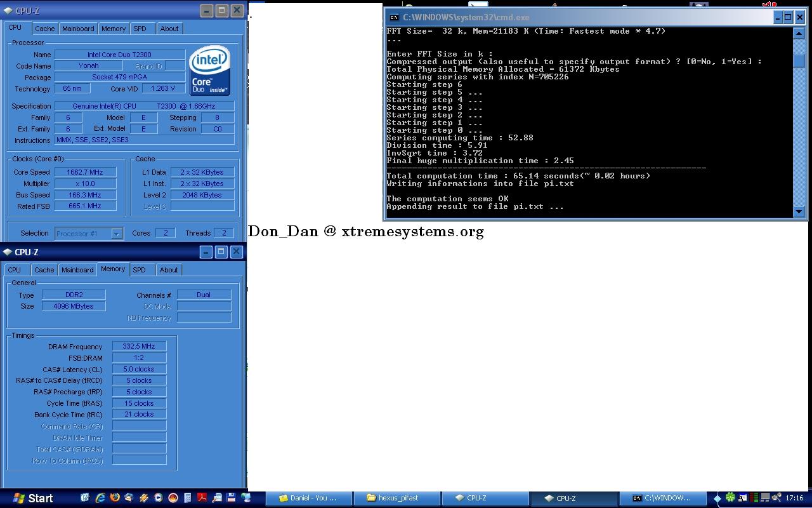Click cmd window scrollbar up arrow
Image resolution: width=812 pixels, height=508 pixels.
(x=799, y=33)
